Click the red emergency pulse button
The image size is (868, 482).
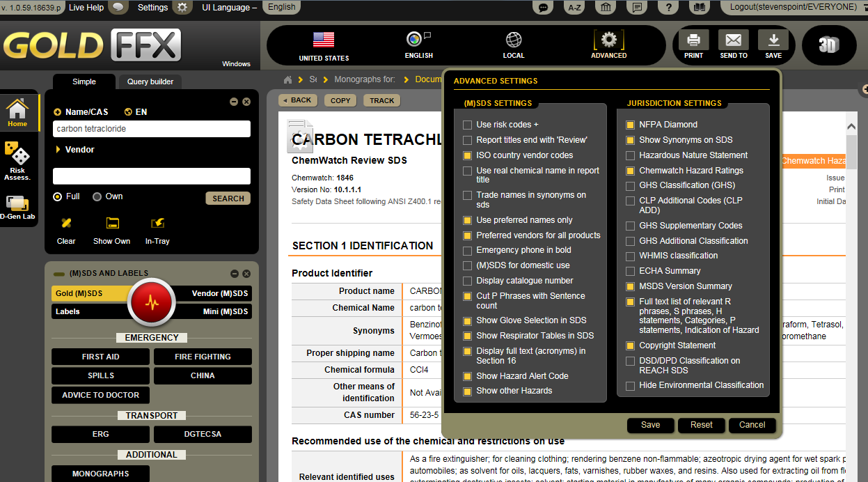[152, 302]
